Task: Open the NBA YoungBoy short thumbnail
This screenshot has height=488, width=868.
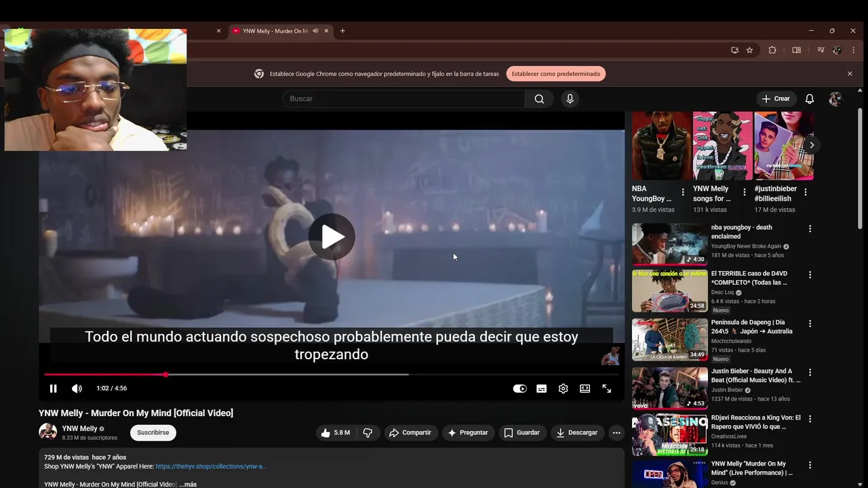Action: (x=662, y=146)
